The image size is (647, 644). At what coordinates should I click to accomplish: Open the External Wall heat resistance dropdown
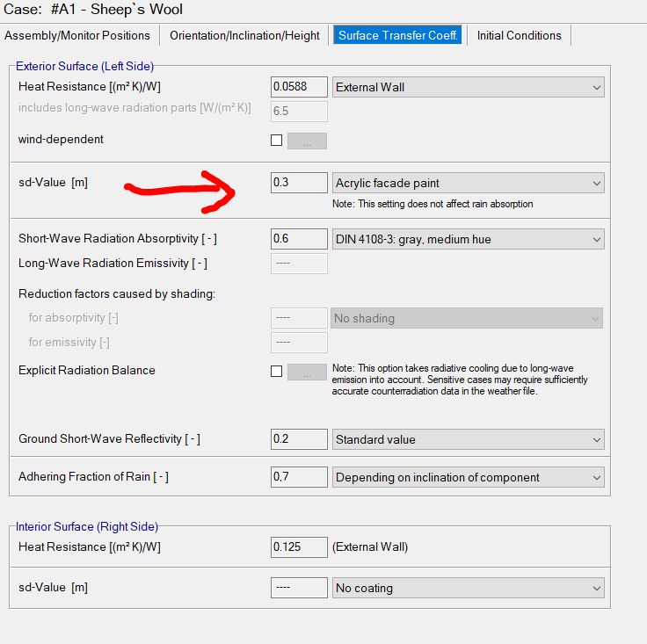pos(468,87)
